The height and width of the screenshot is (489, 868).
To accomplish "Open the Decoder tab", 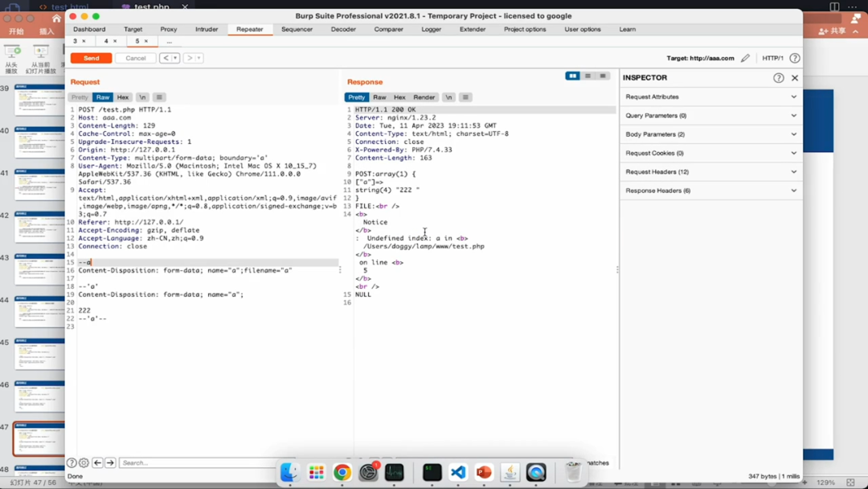I will pos(343,29).
